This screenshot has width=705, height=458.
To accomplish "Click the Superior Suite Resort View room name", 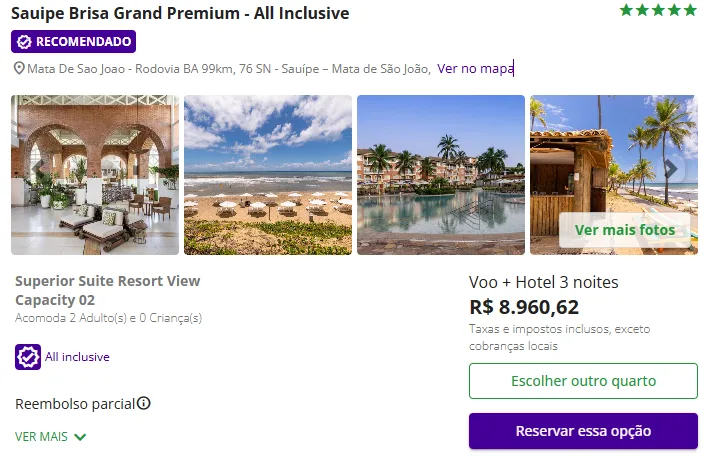I will (x=108, y=281).
